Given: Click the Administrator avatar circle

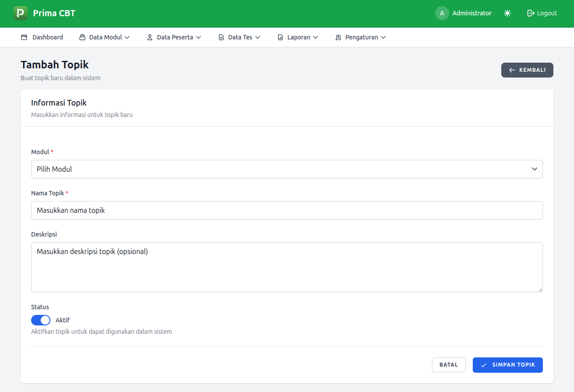Looking at the screenshot, I should (x=442, y=13).
